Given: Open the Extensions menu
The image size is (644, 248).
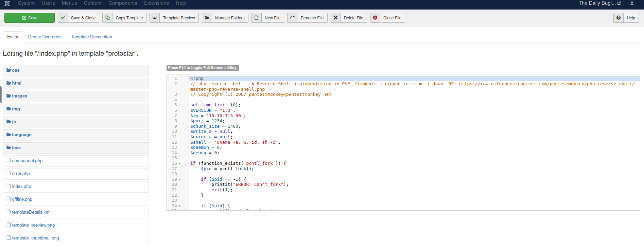Looking at the screenshot, I should pyautogui.click(x=156, y=3).
